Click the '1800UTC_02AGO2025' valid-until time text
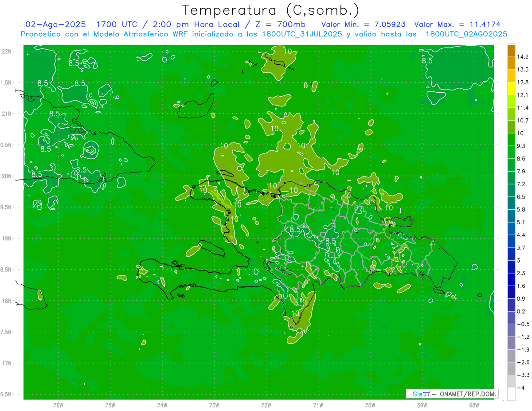532x411 pixels. pyautogui.click(x=466, y=34)
